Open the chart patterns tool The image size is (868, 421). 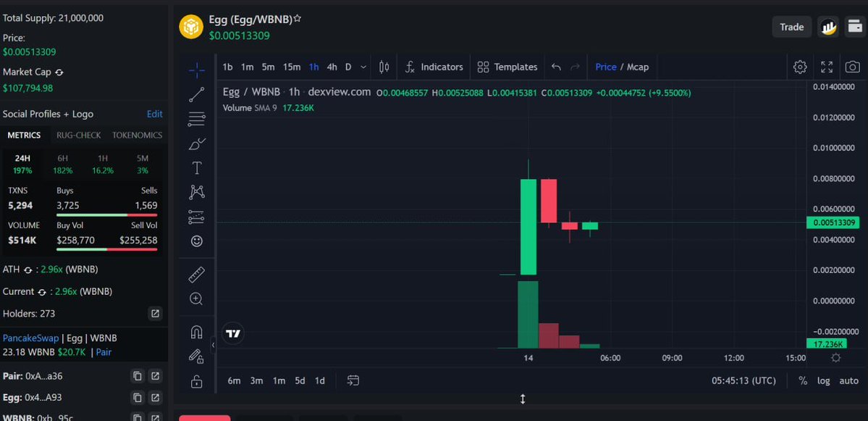(x=196, y=192)
